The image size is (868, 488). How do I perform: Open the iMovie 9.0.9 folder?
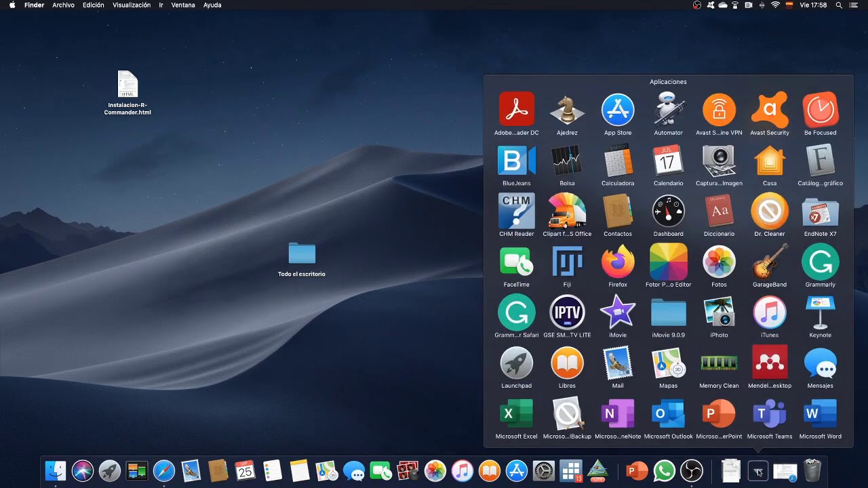pyautogui.click(x=669, y=312)
